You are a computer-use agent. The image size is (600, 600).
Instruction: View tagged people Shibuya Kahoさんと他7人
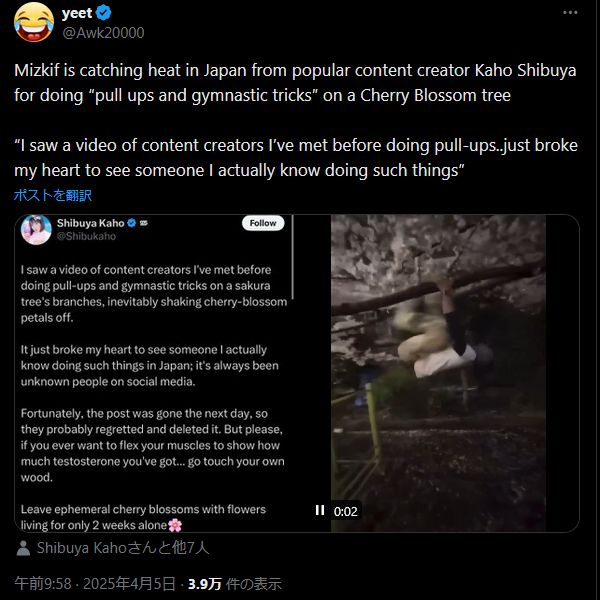[123, 548]
